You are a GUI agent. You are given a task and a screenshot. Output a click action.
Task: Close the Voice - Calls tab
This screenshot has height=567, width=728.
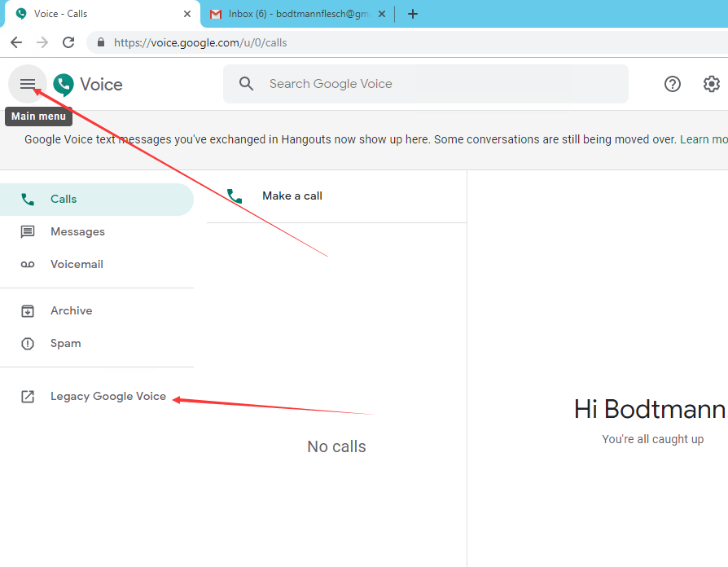click(187, 14)
